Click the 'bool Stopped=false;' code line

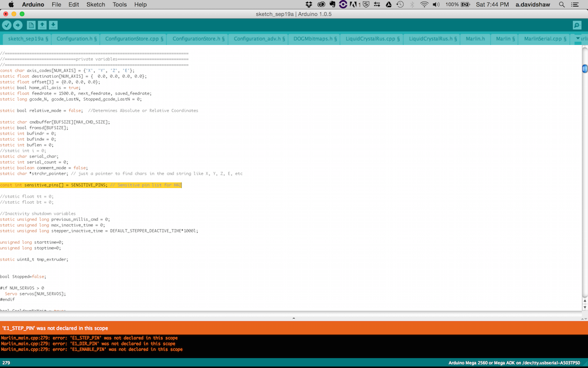click(x=23, y=276)
